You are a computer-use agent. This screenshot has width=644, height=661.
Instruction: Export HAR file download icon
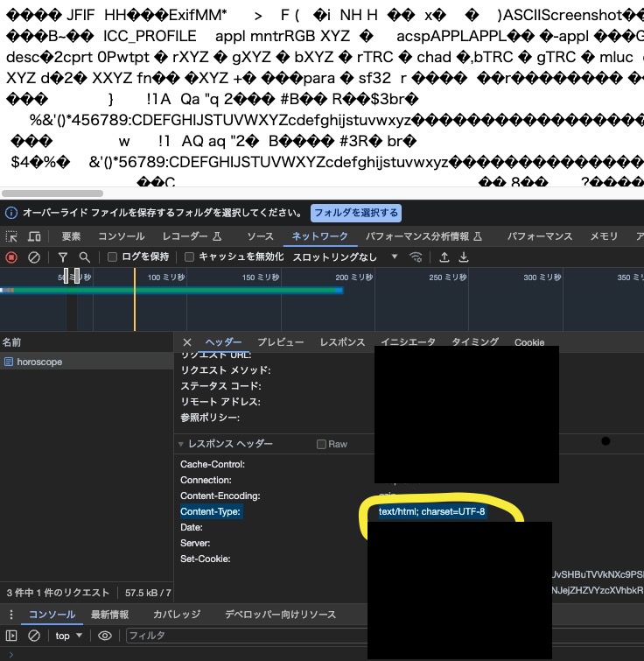click(x=464, y=257)
